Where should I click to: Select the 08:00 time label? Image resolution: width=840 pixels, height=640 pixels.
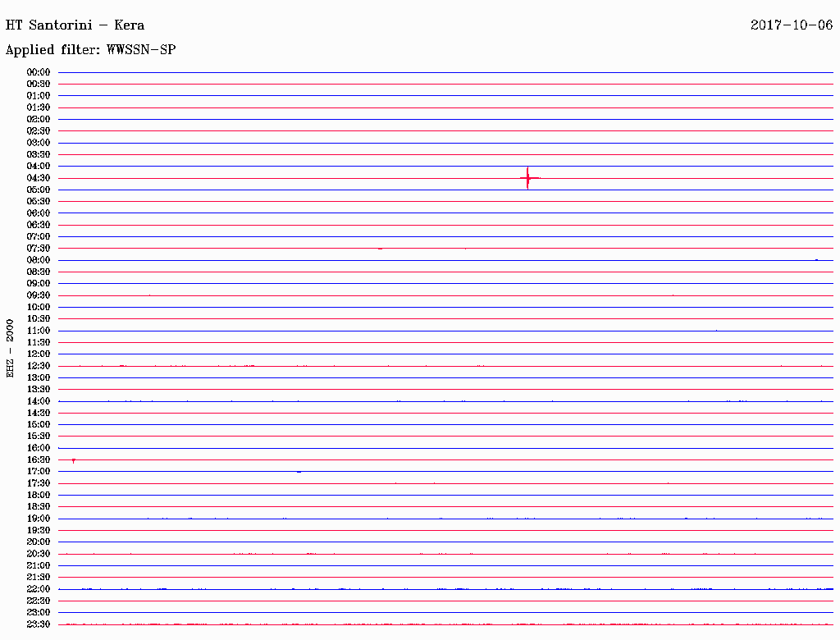38,260
